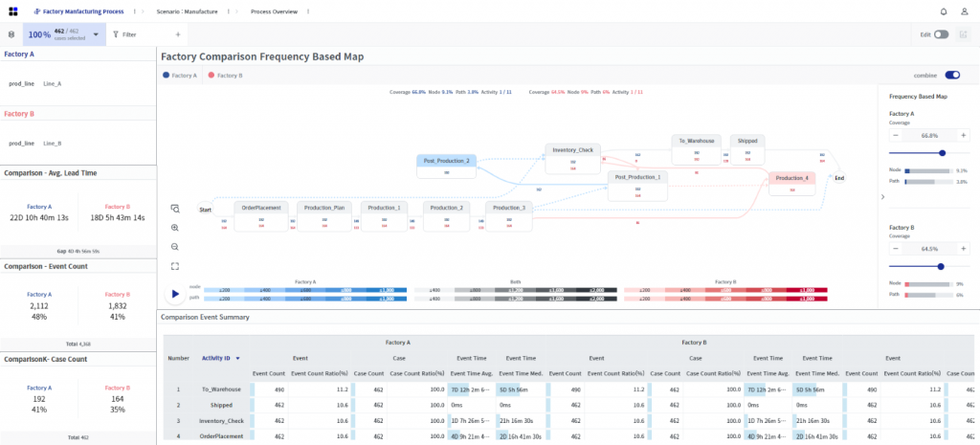Adjust the Factory A coverage slider

(943, 153)
